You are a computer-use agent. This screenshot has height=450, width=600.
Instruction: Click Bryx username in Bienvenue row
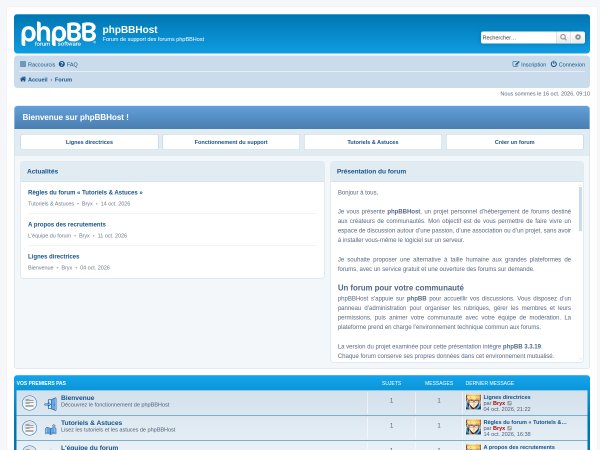pos(499,403)
